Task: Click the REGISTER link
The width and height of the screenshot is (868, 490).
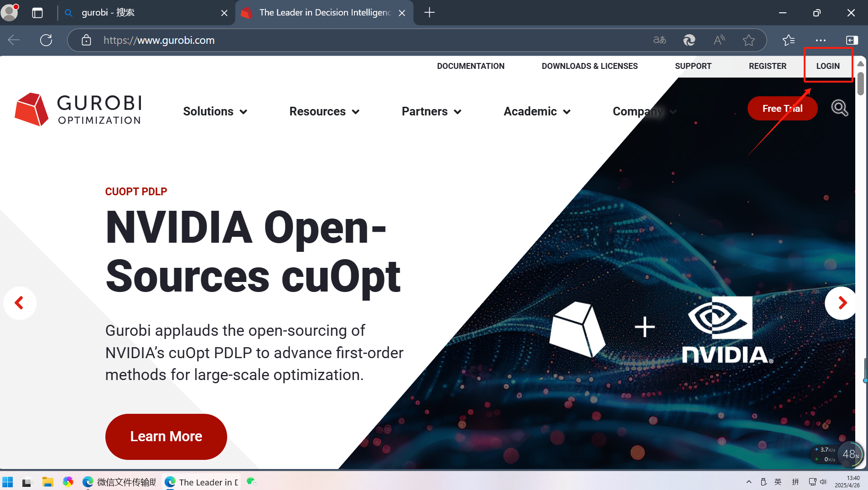Action: pos(768,66)
